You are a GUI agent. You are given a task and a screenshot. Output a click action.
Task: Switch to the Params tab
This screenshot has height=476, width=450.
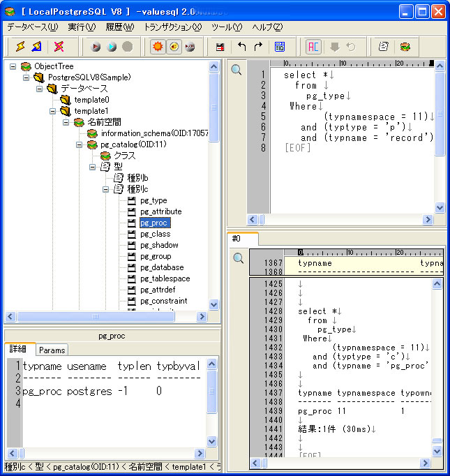52,350
